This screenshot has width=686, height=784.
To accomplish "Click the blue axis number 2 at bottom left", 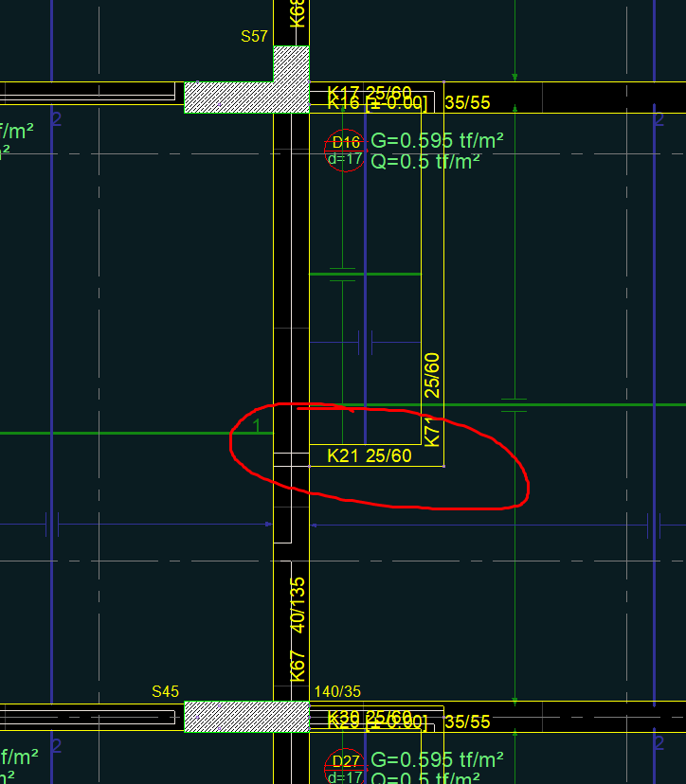I will [56, 746].
